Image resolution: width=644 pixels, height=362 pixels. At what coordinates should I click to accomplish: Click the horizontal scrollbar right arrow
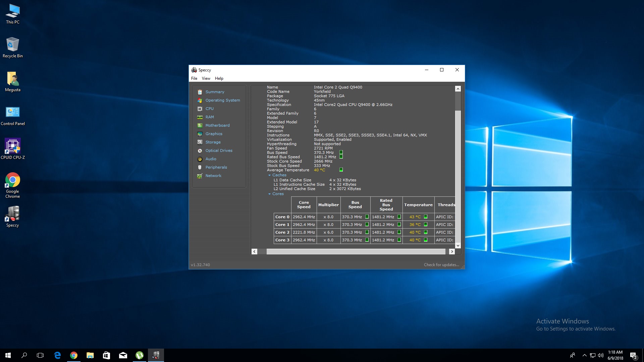tap(452, 252)
